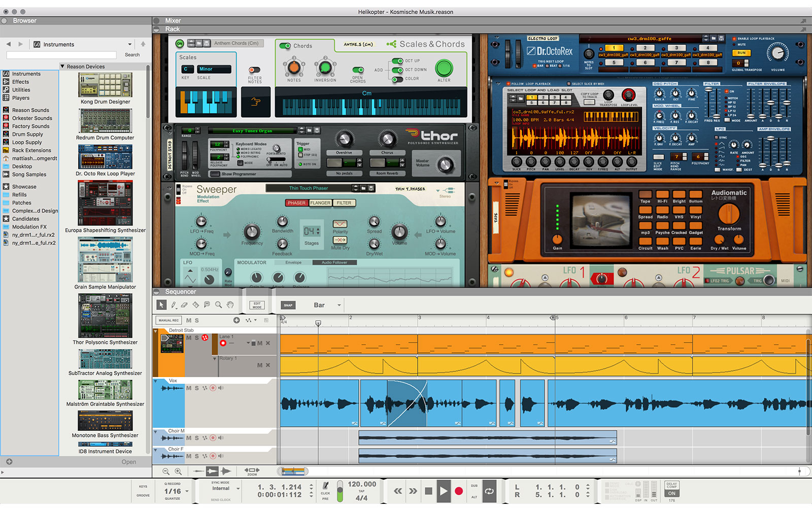Open the Thor Polysonic Synthesizer from the browser
The image size is (812, 511).
pyautogui.click(x=105, y=316)
